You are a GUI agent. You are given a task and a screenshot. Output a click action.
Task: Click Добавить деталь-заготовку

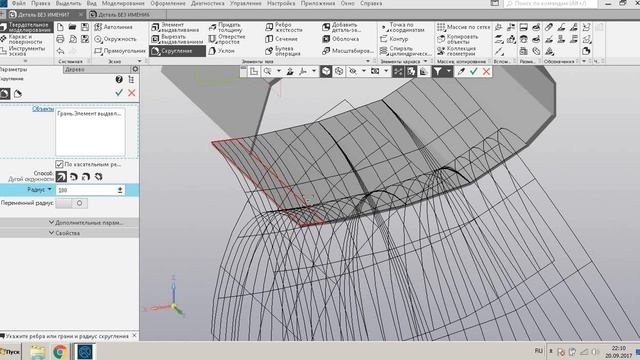tap(342, 27)
